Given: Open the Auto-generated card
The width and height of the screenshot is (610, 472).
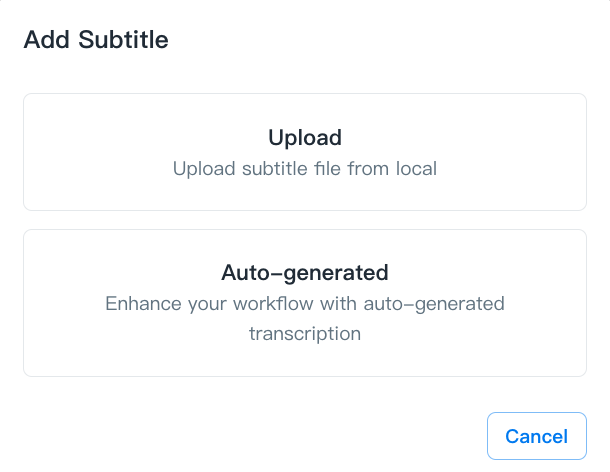Looking at the screenshot, I should pos(304,302).
